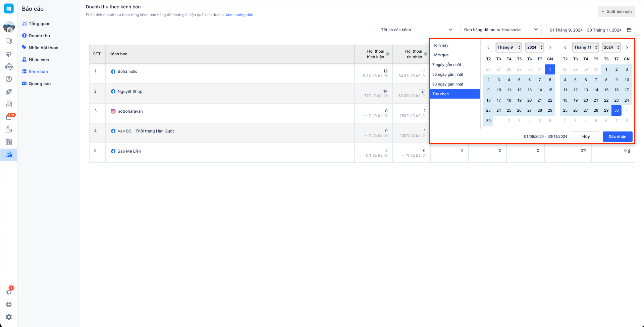
Task: Click calendar icon in date range field
Action: coord(629,30)
